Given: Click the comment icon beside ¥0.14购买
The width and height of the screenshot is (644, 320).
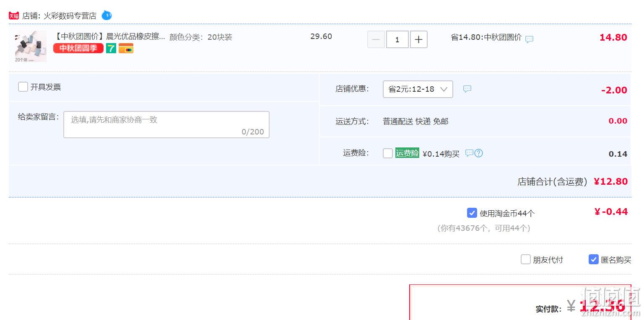Looking at the screenshot, I should pos(469,153).
